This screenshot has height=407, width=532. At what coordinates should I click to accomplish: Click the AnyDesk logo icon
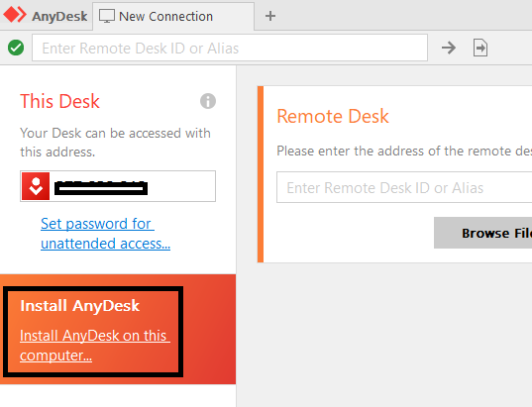pyautogui.click(x=15, y=15)
